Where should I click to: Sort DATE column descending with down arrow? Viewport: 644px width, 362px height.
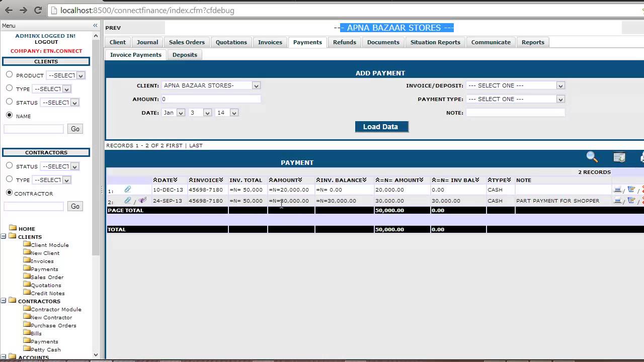176,180
